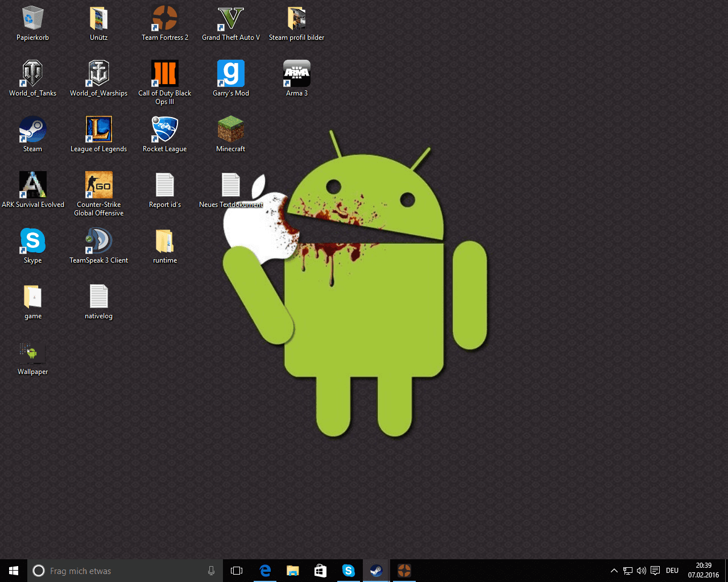The width and height of the screenshot is (728, 582).
Task: Select the Papierkorb recycle bin
Action: 32,19
